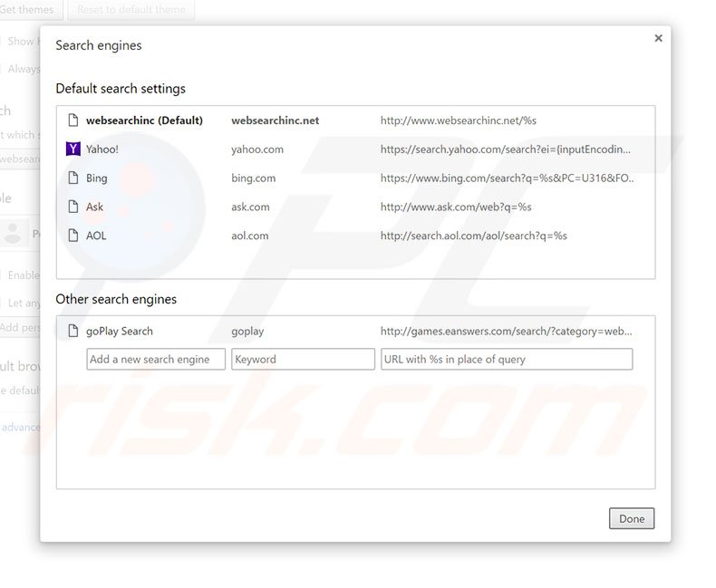Viewport: 716px width, 588px height.
Task: Click the www.ask.com/web URL
Action: click(456, 207)
